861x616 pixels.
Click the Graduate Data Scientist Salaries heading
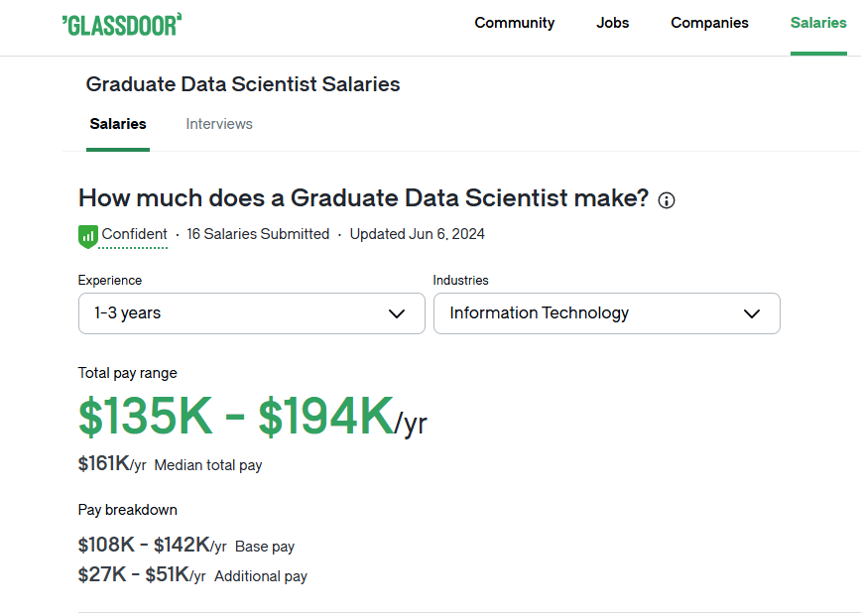coord(243,84)
